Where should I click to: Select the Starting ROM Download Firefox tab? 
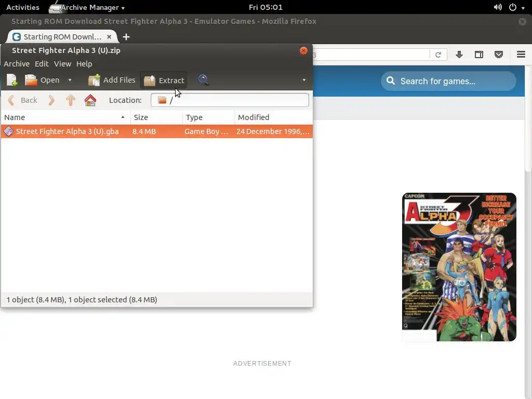(62, 37)
